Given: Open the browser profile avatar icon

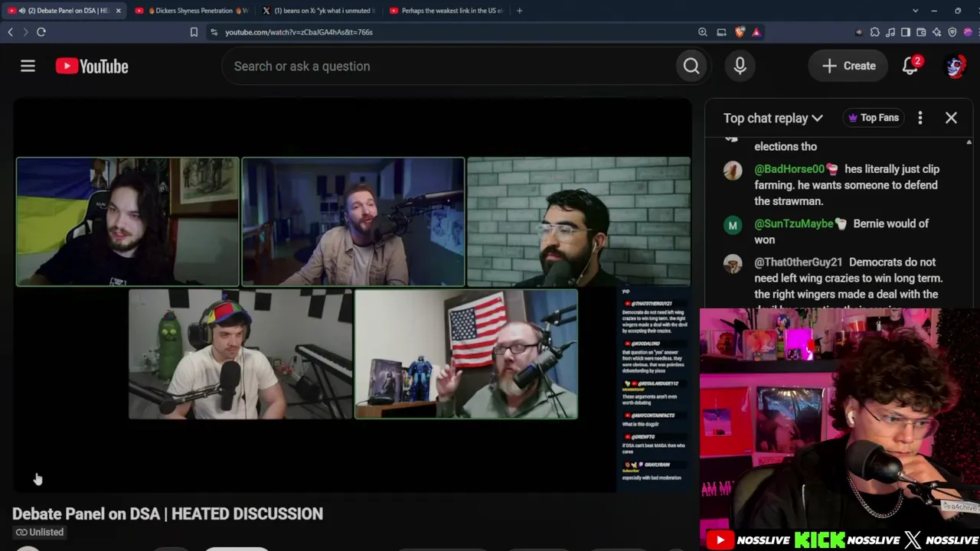Looking at the screenshot, I should [968, 32].
